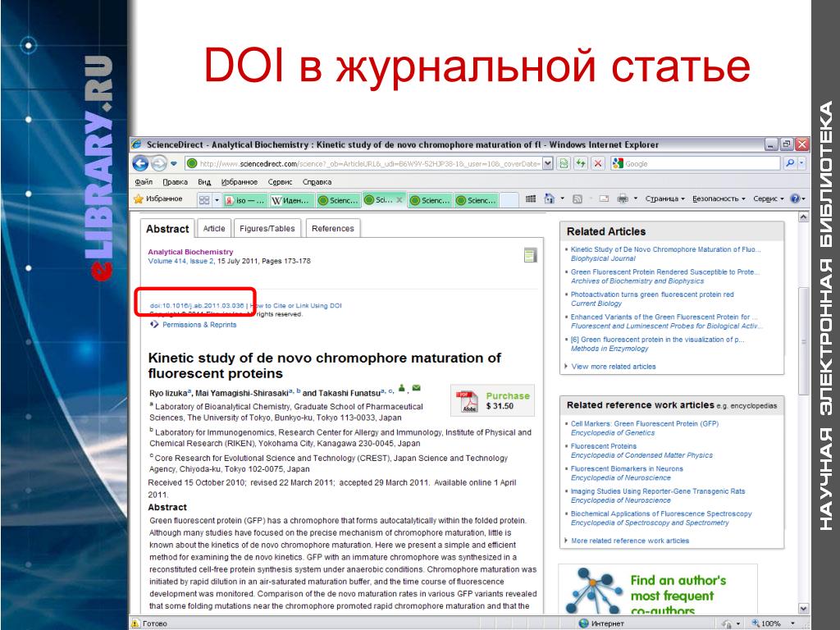Switch to the Wikipedia 'Иден...' tab
Image resolution: width=840 pixels, height=630 pixels.
click(291, 200)
